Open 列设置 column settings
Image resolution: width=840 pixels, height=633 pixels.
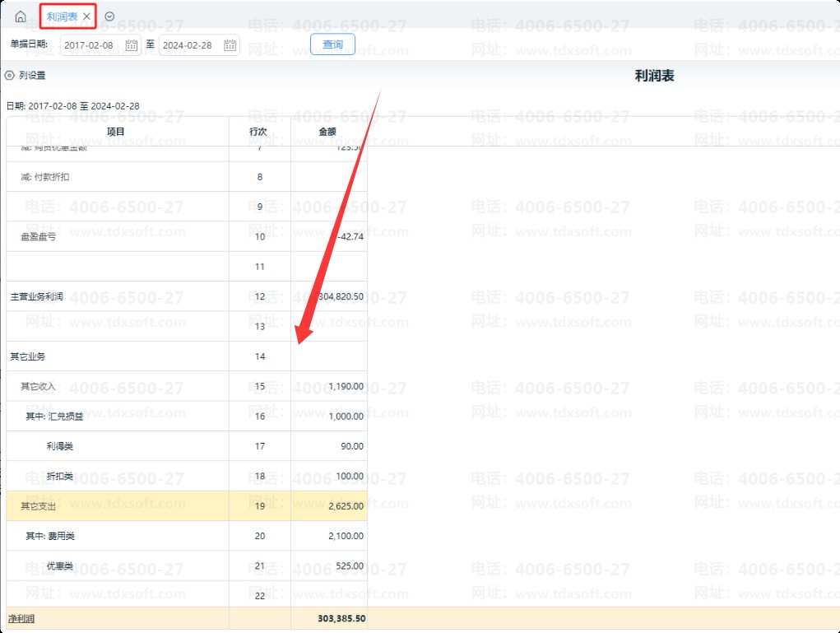(32, 76)
